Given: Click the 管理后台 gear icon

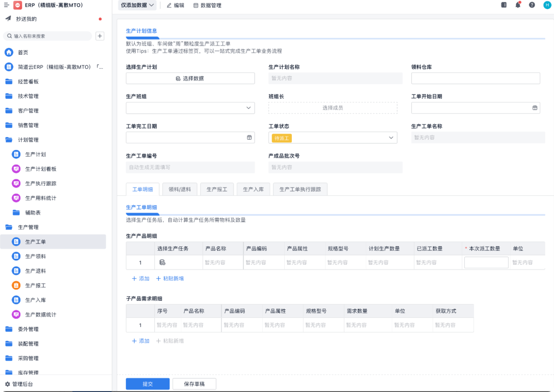Looking at the screenshot, I should click(7, 384).
